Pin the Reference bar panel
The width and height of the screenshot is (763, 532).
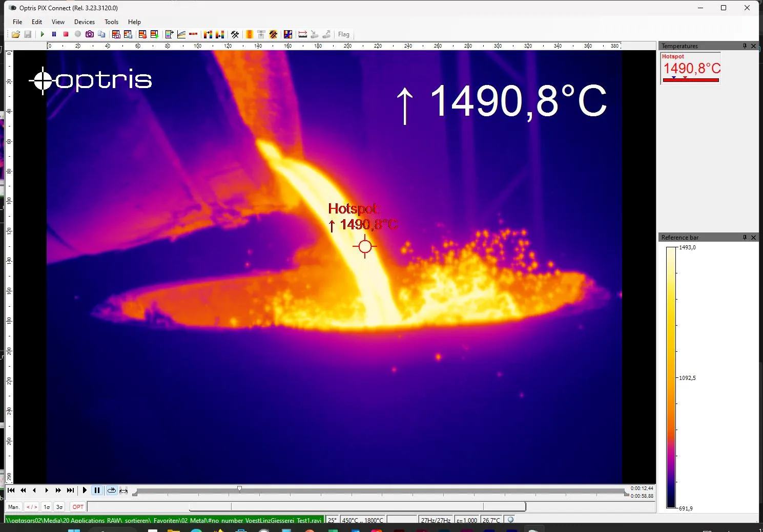click(x=745, y=238)
